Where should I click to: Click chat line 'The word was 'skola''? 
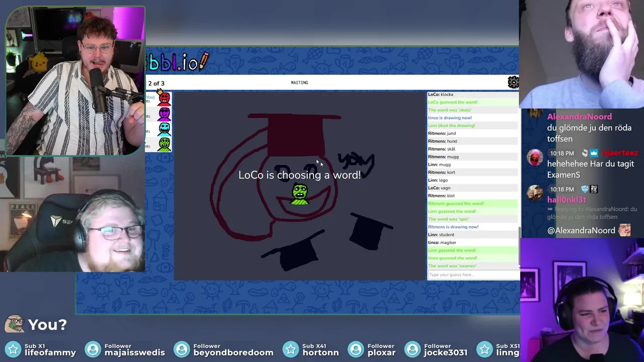472,110
